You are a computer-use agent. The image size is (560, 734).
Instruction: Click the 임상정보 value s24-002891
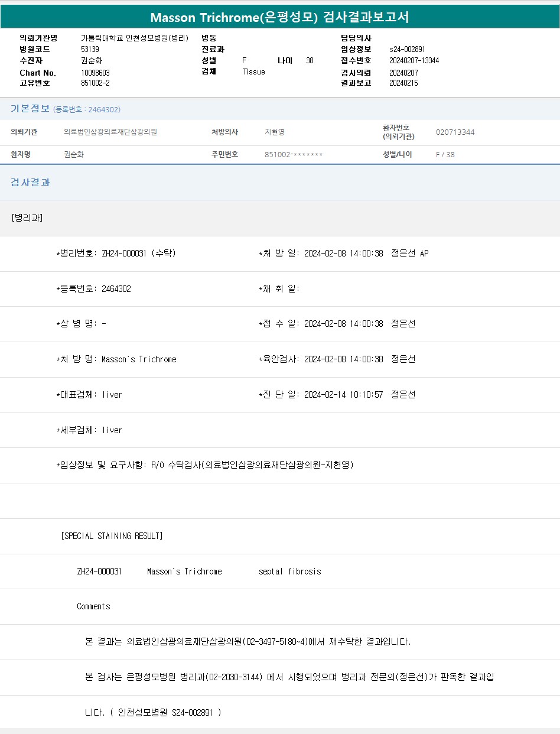tap(407, 49)
